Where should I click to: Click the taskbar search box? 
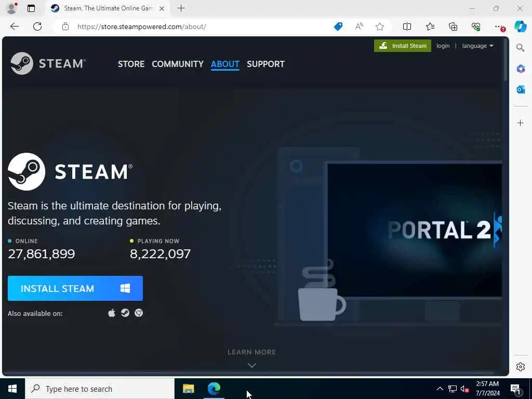100,389
